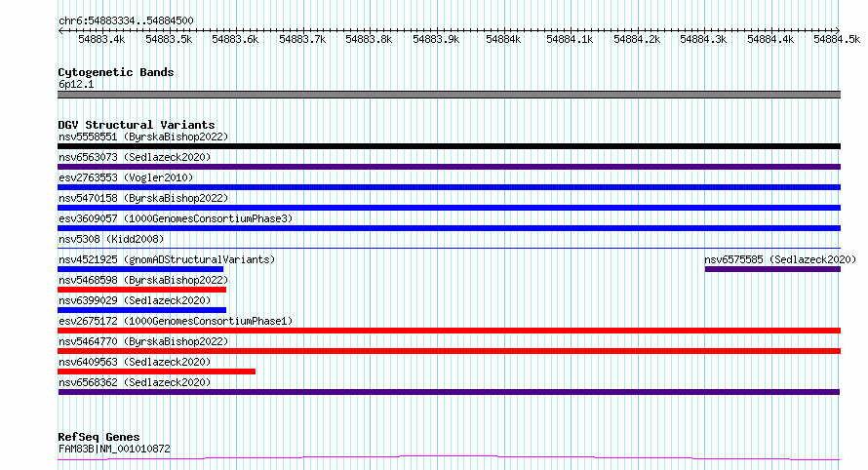Click the 54883.6k ruler tick label
Image resolution: width=868 pixels, height=470 pixels.
pyautogui.click(x=235, y=40)
